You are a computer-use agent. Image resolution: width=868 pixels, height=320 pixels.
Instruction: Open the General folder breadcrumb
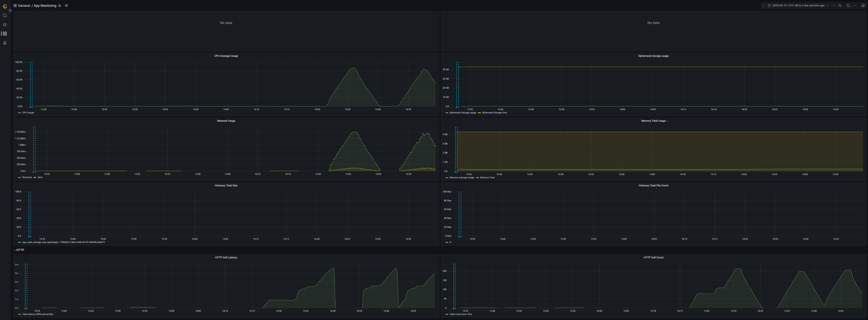(24, 6)
